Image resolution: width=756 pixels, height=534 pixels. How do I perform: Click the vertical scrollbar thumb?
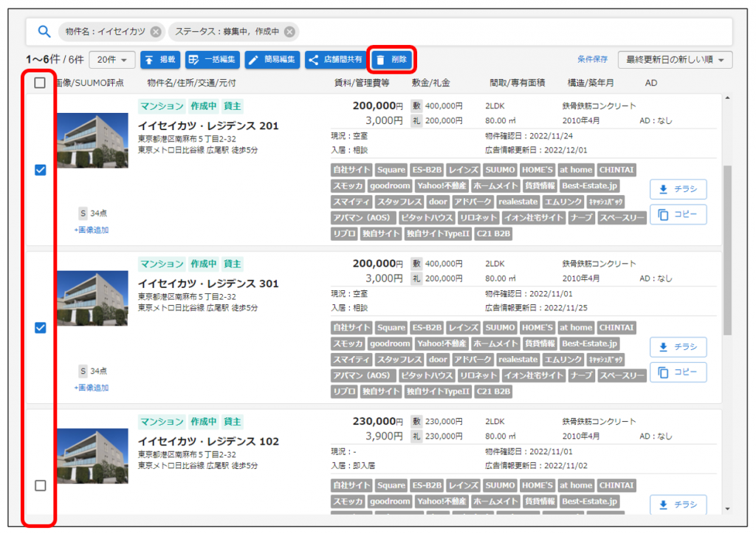727,250
